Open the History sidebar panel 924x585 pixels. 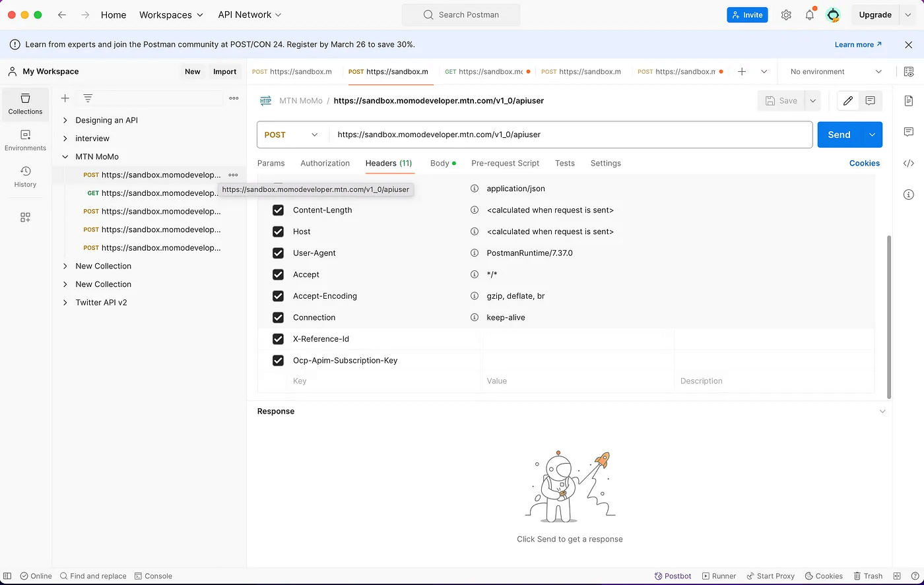25,177
